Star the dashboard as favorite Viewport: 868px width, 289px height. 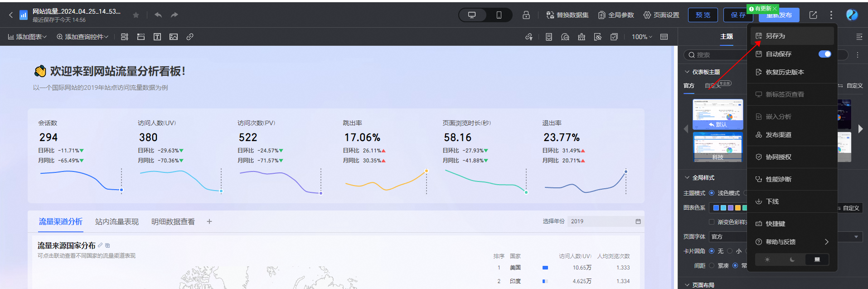click(x=136, y=15)
